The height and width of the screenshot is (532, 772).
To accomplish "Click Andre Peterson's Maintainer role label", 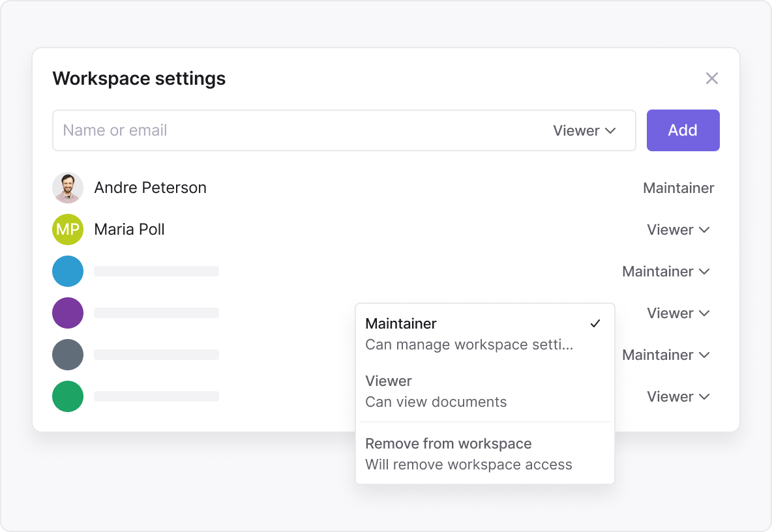I will click(x=678, y=188).
